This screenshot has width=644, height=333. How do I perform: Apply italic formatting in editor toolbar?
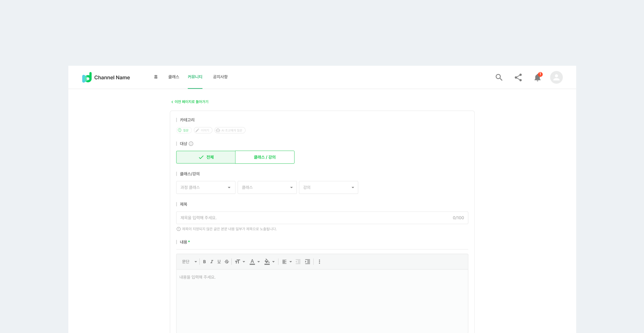click(212, 262)
